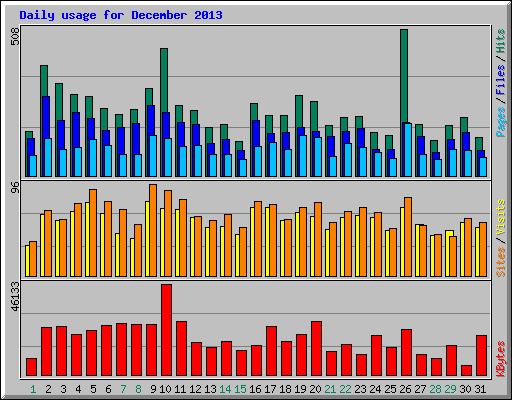Viewport: 512px width, 400px height.
Task: Click the orange Visits bar for day 9
Action: coord(153,230)
